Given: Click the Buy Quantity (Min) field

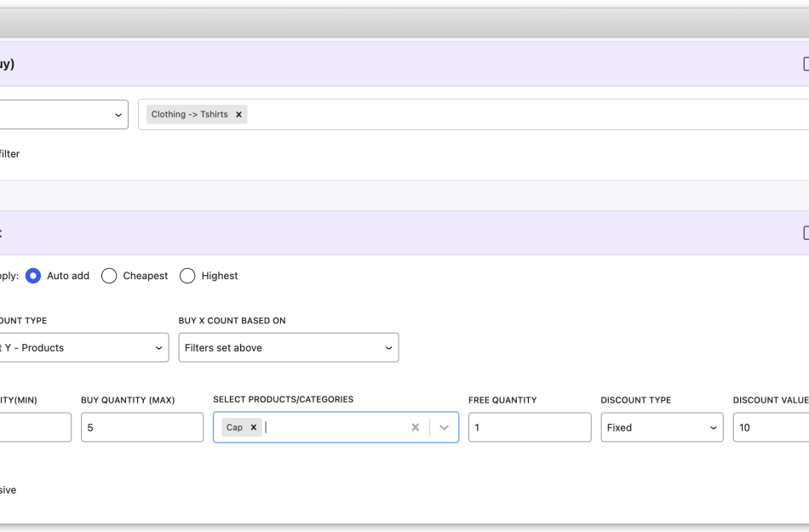Looking at the screenshot, I should point(34,427).
